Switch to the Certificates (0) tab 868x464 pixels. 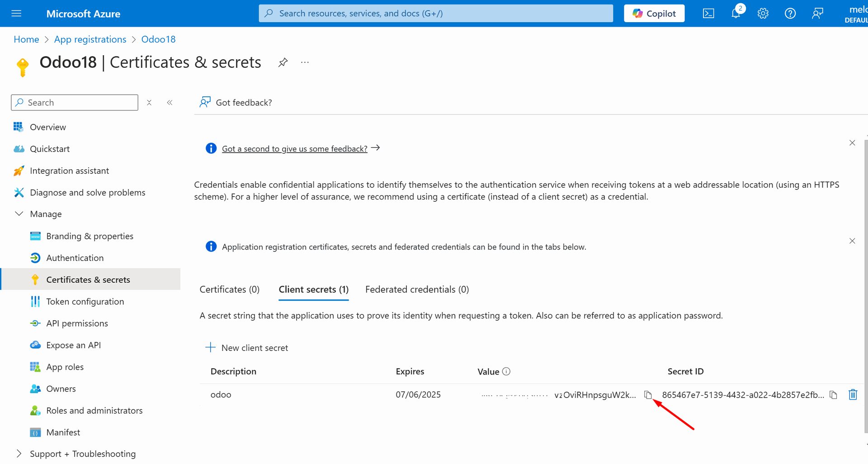pos(230,289)
